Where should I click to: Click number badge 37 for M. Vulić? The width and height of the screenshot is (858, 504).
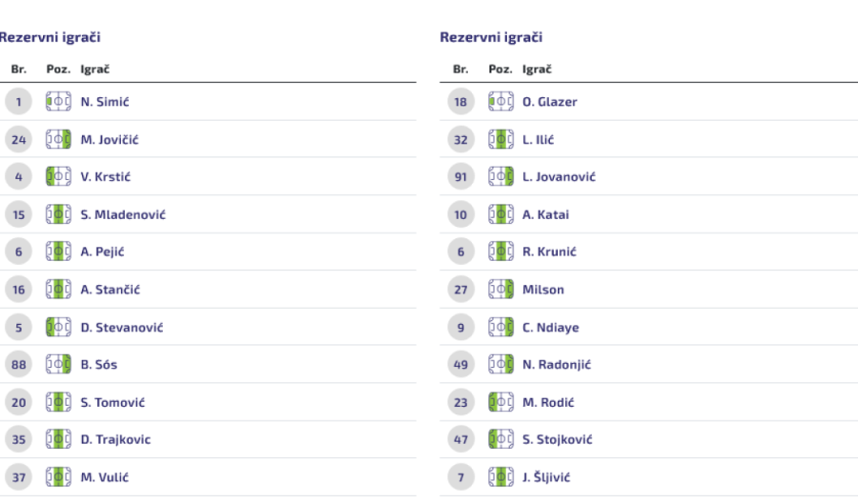pos(19,477)
